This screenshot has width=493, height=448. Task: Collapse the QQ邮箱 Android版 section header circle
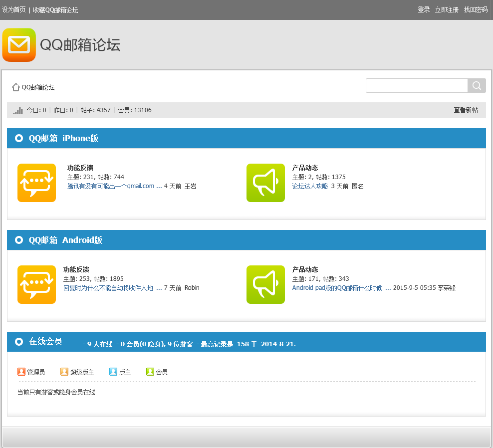(19, 240)
